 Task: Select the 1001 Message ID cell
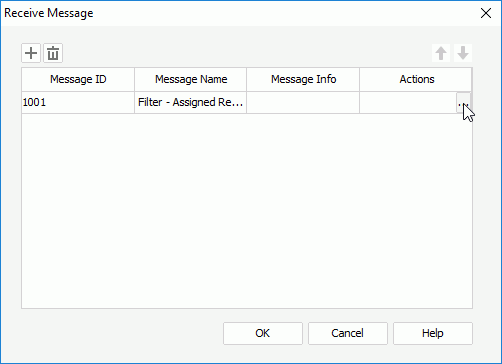(x=78, y=102)
